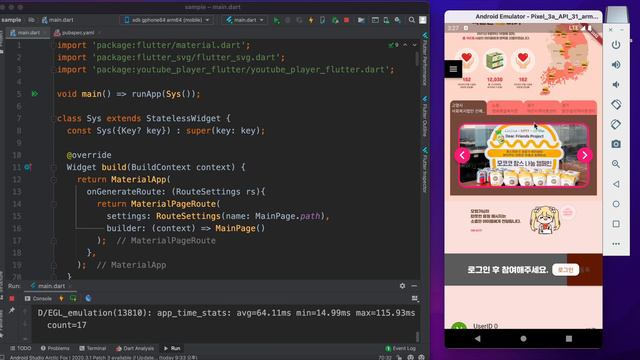
Task: Open hamburger menu in the app screen
Action: (x=453, y=69)
